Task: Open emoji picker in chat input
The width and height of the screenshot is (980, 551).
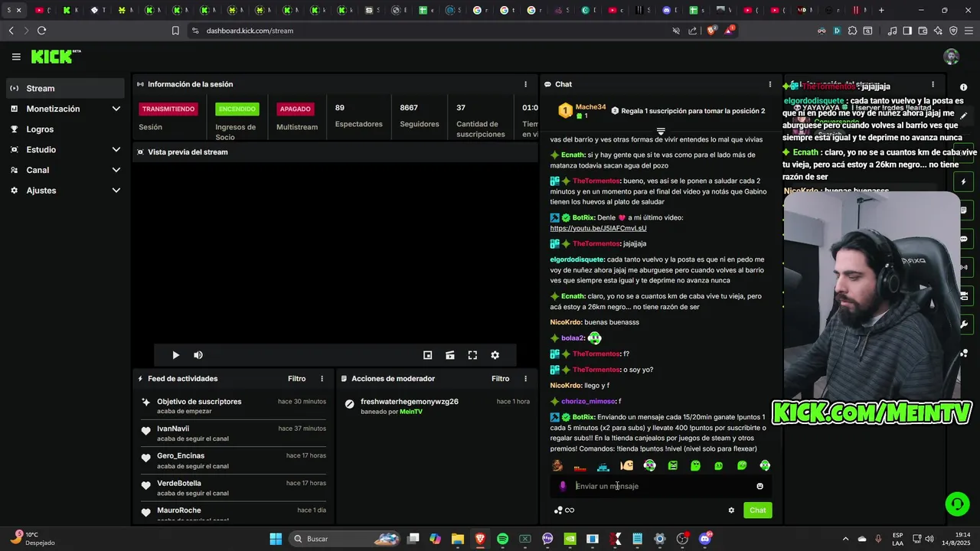Action: click(759, 486)
